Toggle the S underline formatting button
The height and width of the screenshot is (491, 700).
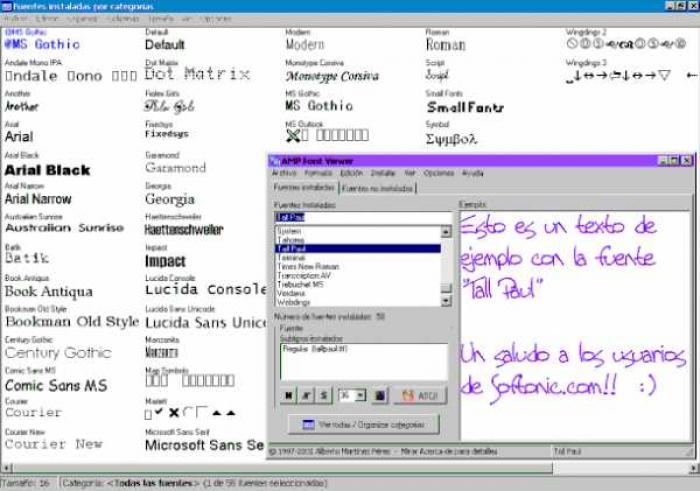pyautogui.click(x=324, y=395)
